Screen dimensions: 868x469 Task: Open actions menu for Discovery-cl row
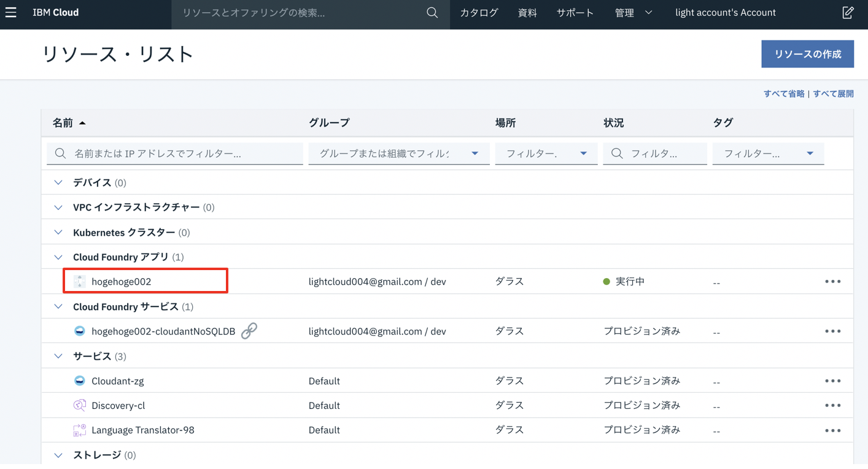(x=832, y=405)
